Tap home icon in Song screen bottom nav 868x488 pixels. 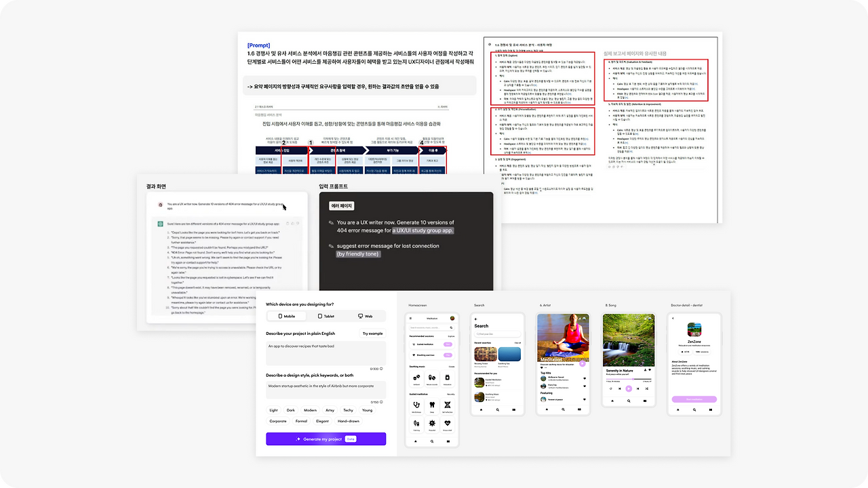pos(612,401)
